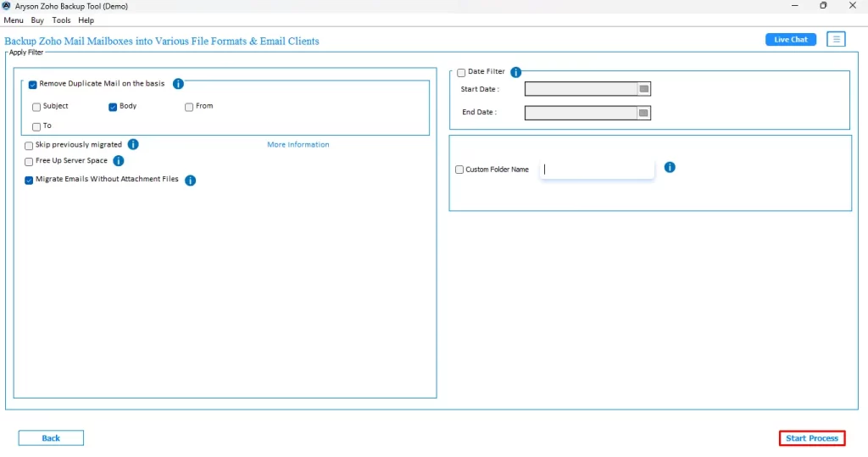Click the Back button
868x457 pixels.
51,438
